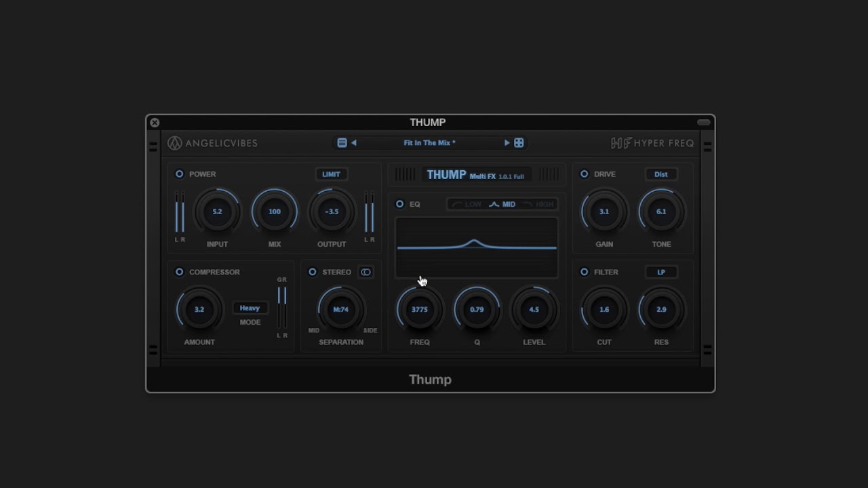868x488 pixels.
Task: Open the drive Dist type dropdown
Action: click(x=661, y=174)
